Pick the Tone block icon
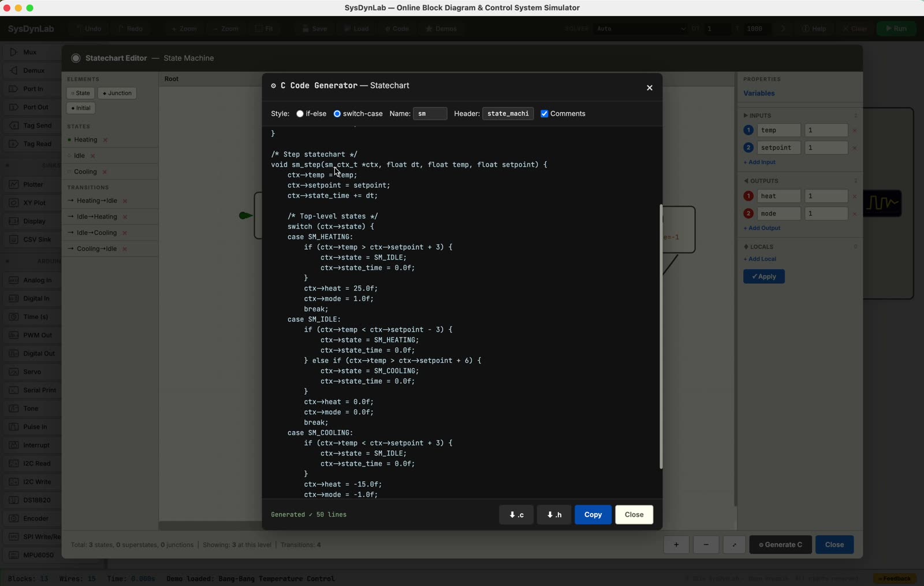 pos(13,409)
